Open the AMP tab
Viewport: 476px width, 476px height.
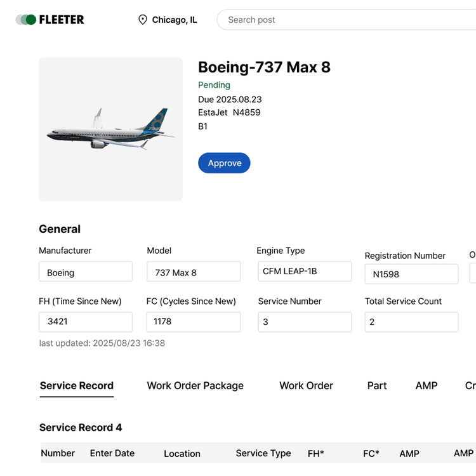tap(426, 385)
